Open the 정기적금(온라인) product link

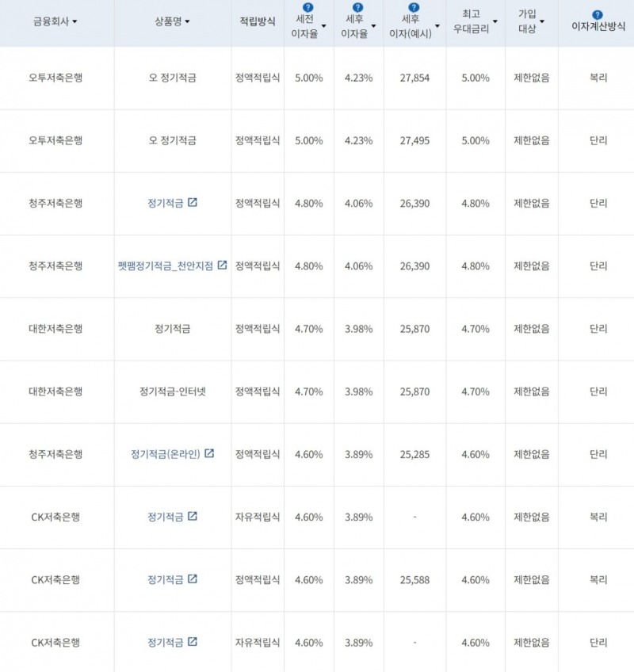[x=166, y=454]
